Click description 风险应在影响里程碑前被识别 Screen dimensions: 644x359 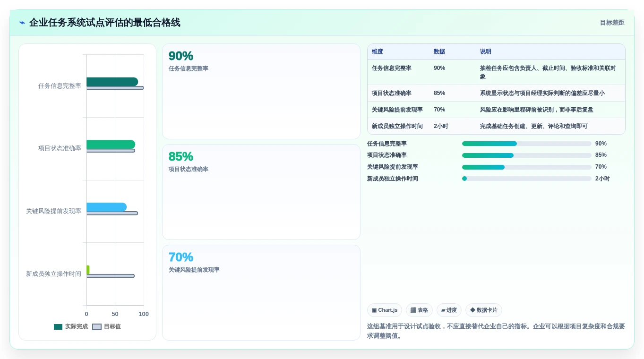point(537,110)
